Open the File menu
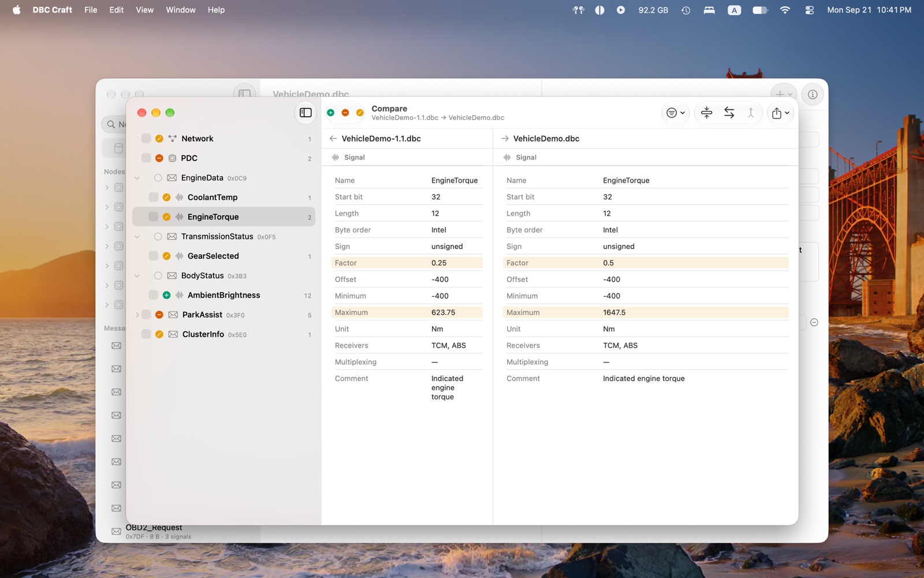This screenshot has height=578, width=924. point(91,10)
